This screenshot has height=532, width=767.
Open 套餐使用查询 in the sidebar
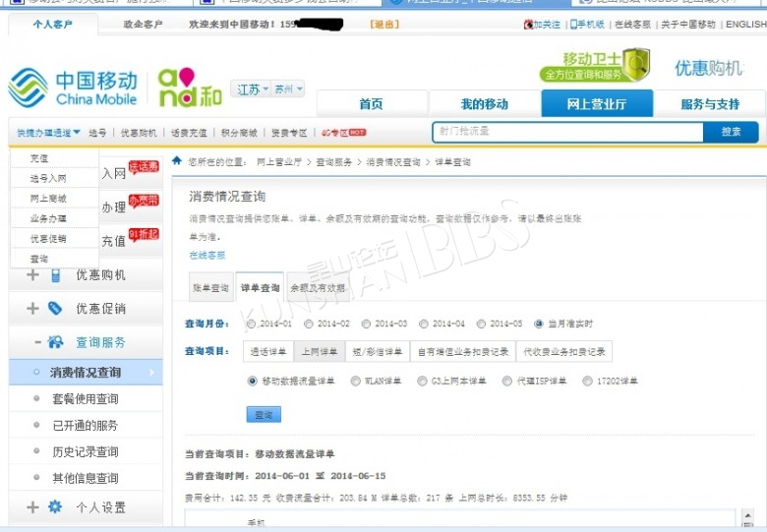[x=86, y=399]
